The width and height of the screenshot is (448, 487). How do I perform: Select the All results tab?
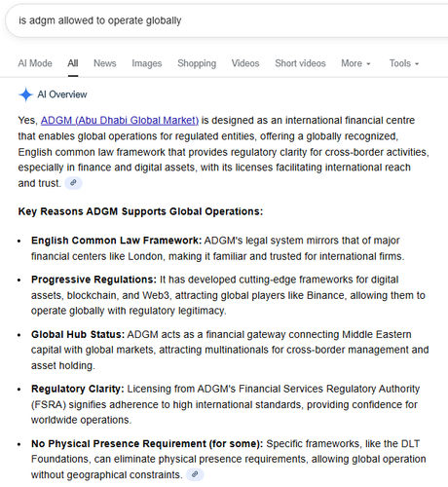point(73,63)
